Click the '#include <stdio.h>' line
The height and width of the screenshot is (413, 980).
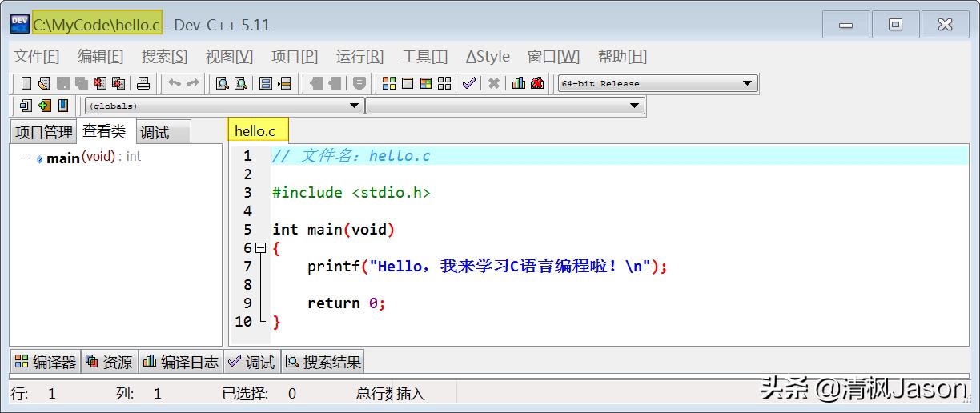351,193
